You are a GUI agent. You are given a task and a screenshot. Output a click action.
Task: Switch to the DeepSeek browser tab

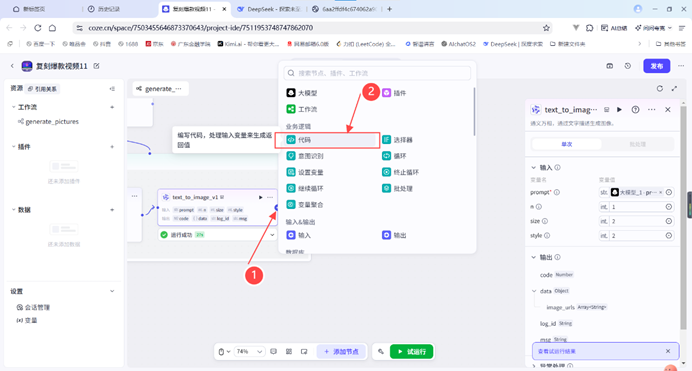point(269,9)
